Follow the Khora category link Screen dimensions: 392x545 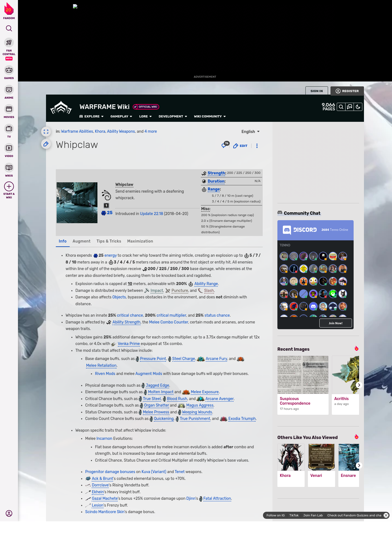(x=100, y=131)
